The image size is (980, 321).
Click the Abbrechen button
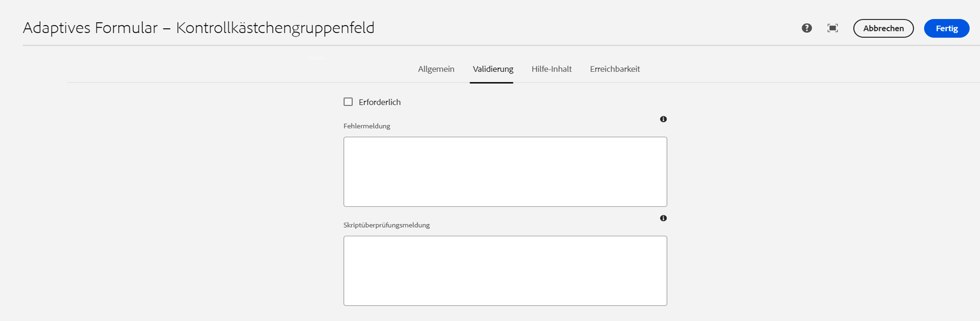tap(883, 28)
